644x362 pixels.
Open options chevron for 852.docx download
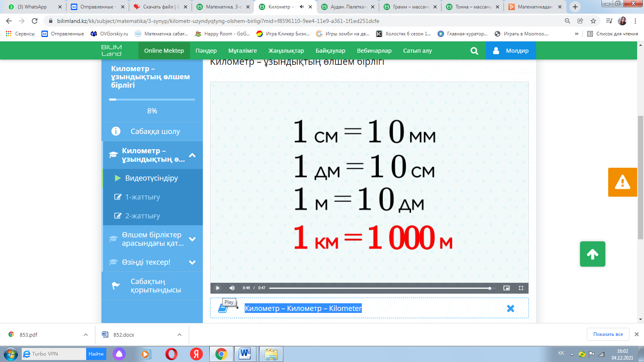click(180, 335)
